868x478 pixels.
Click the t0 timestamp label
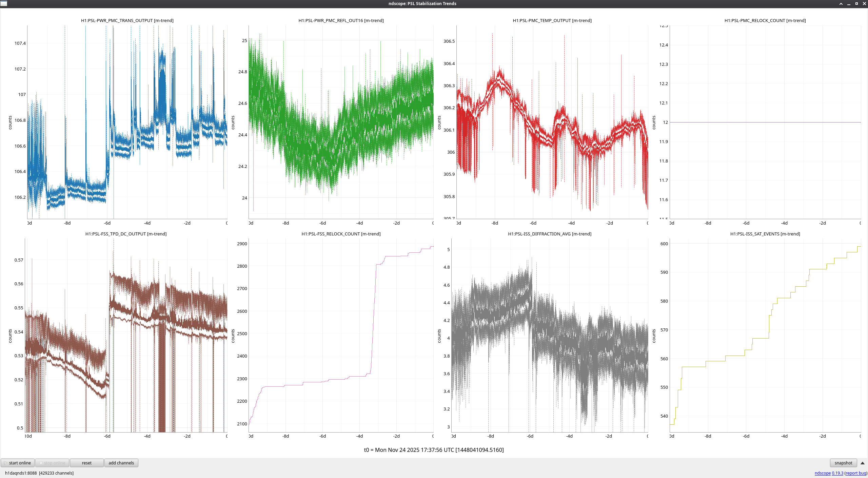[434, 450]
